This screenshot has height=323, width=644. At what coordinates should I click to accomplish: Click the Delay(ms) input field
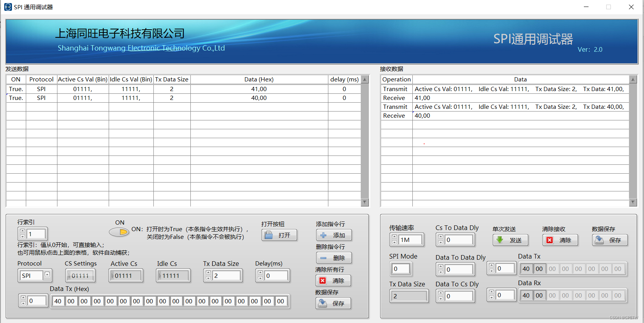coord(276,276)
